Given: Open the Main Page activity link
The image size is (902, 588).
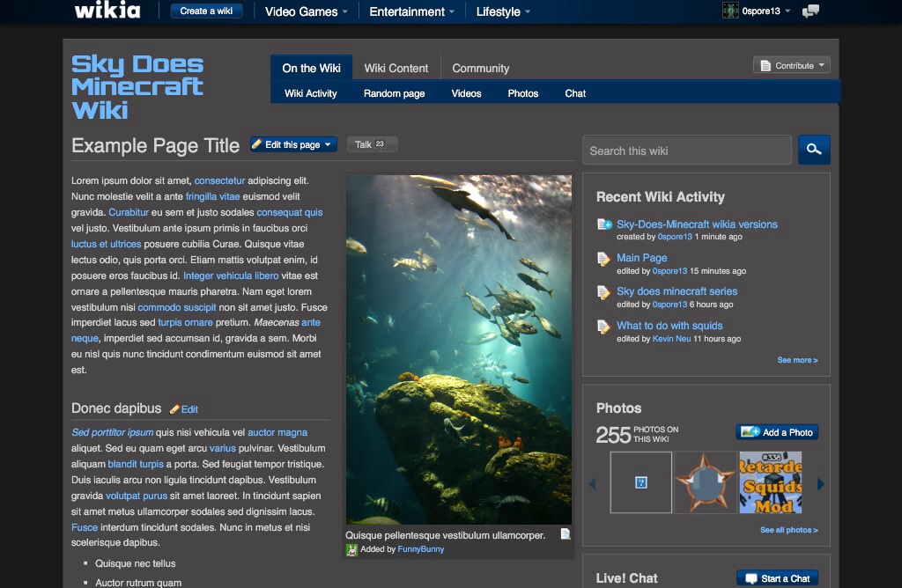Looking at the screenshot, I should pyautogui.click(x=642, y=258).
